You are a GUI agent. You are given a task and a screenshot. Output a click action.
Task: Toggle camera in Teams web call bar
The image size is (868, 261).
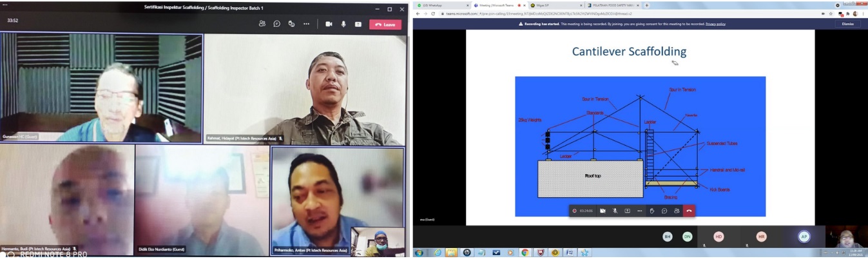(x=603, y=211)
